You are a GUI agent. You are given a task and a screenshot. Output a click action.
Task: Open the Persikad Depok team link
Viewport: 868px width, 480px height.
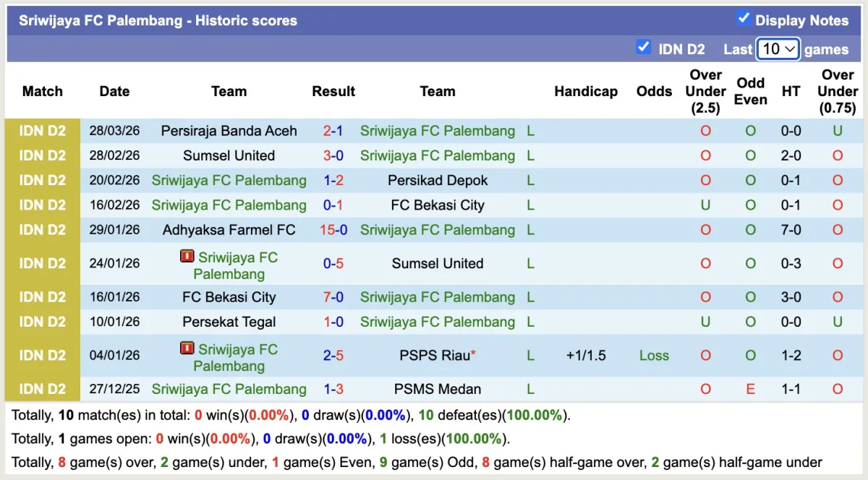pyautogui.click(x=437, y=180)
